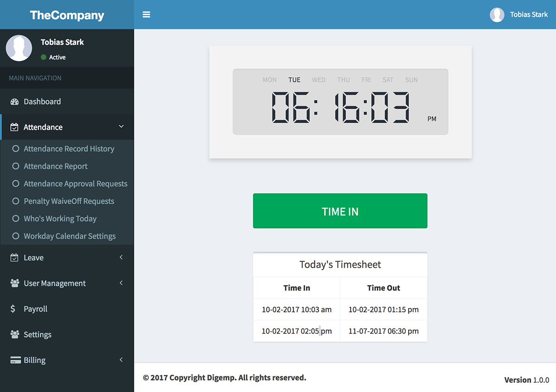Image resolution: width=556 pixels, height=392 pixels.
Task: Open Tobias Stark user menu name
Action: click(529, 15)
